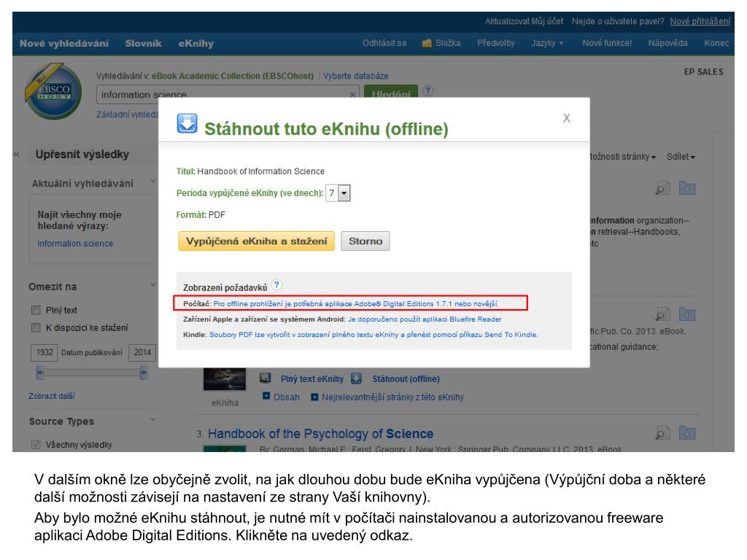Click the Vyberte databáze link
The width and height of the screenshot is (747, 560).
click(356, 76)
